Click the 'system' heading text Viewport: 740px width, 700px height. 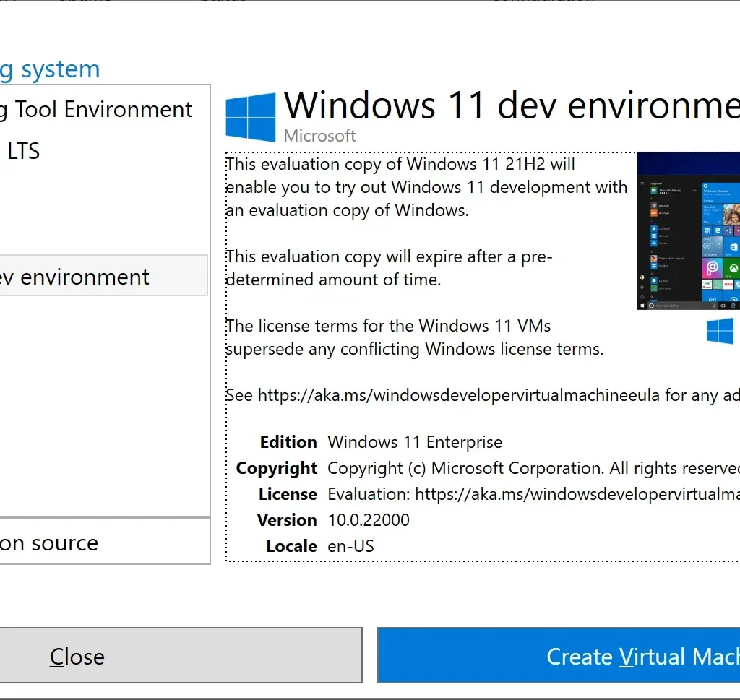tap(61, 69)
